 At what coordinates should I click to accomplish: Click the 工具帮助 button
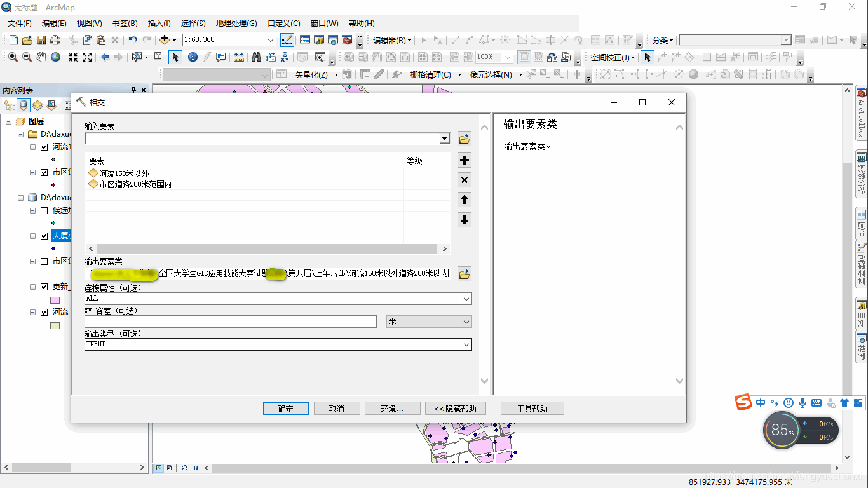[532, 409]
